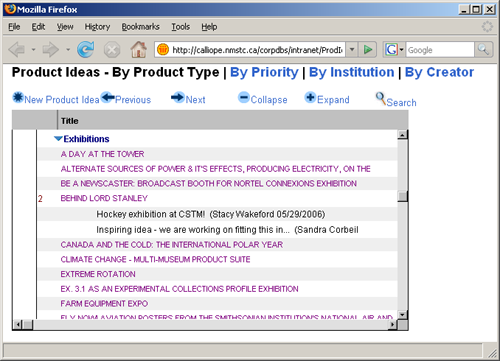Click the stop loading icon
Image resolution: width=500 pixels, height=361 pixels.
pyautogui.click(x=112, y=50)
